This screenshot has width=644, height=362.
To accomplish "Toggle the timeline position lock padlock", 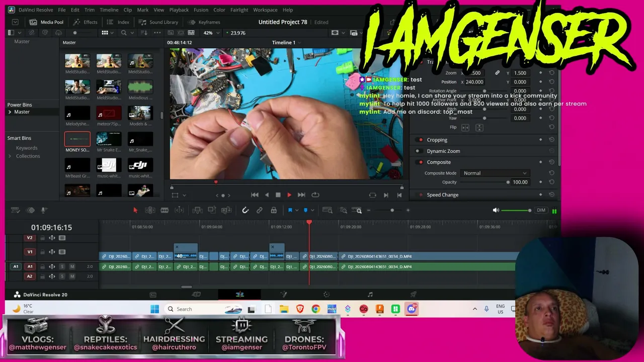I will click(274, 210).
